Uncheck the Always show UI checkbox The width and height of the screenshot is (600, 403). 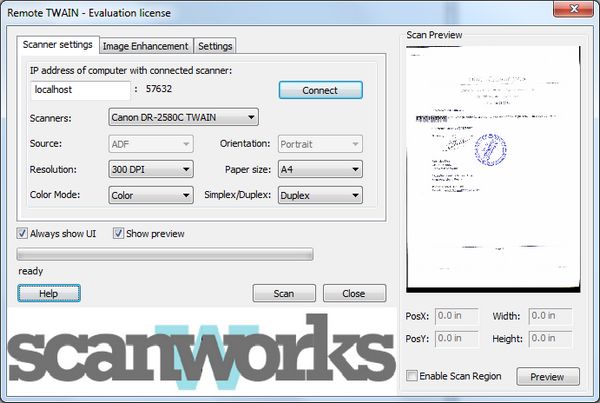[22, 233]
